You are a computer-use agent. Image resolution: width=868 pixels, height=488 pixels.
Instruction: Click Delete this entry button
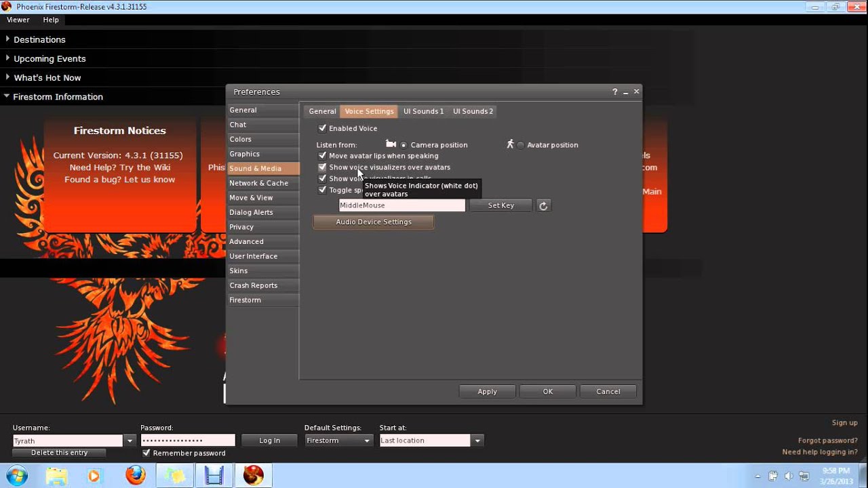(x=59, y=453)
